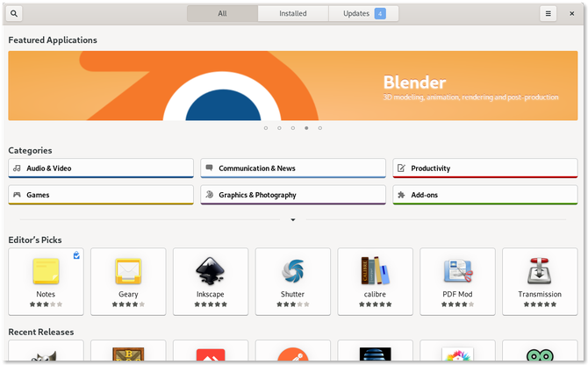The height and width of the screenshot is (365, 588).
Task: Click the speech bubble icon of Communication & News
Action: click(209, 168)
